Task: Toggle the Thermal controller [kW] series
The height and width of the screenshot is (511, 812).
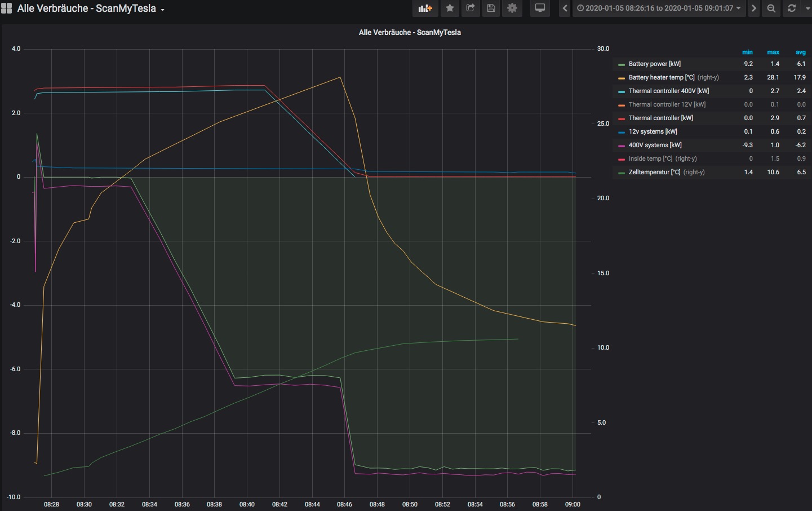Action: click(x=661, y=118)
